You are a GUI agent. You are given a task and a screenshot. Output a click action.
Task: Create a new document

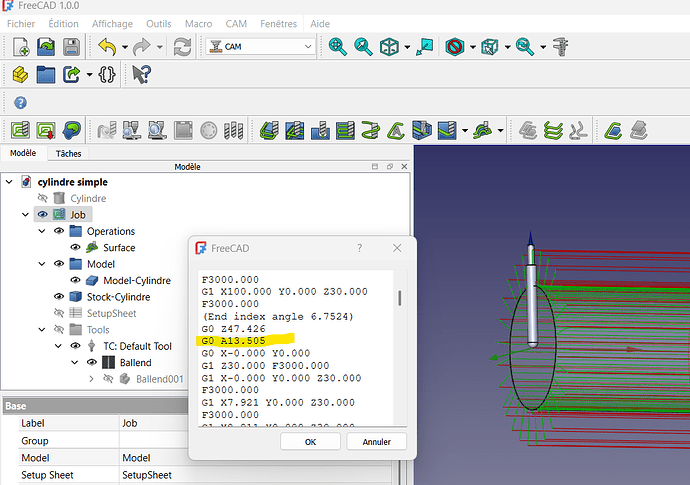[x=21, y=47]
